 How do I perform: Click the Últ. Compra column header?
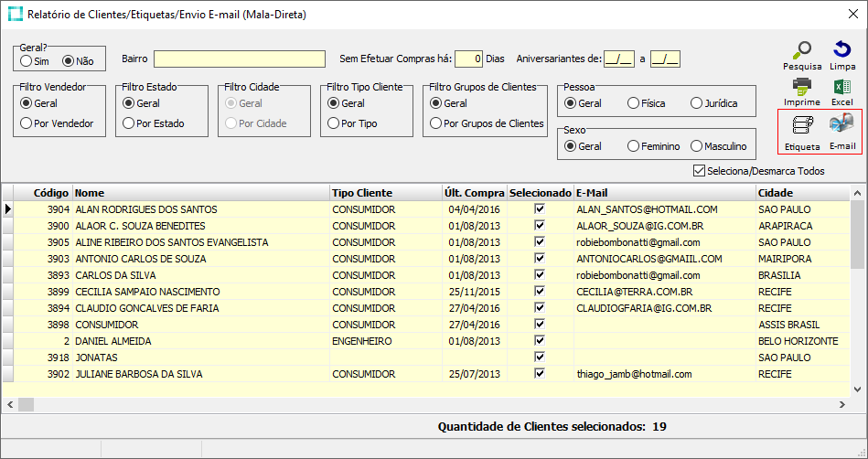[x=474, y=193]
